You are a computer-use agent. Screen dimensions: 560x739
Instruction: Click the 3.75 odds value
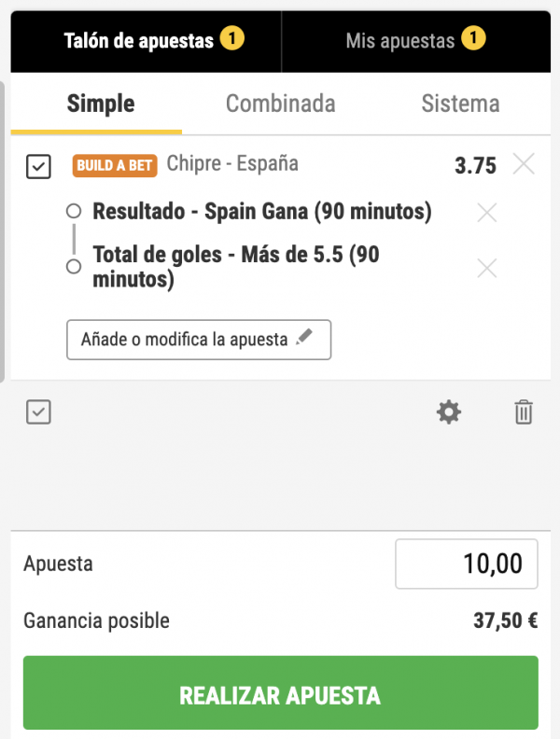pyautogui.click(x=475, y=166)
